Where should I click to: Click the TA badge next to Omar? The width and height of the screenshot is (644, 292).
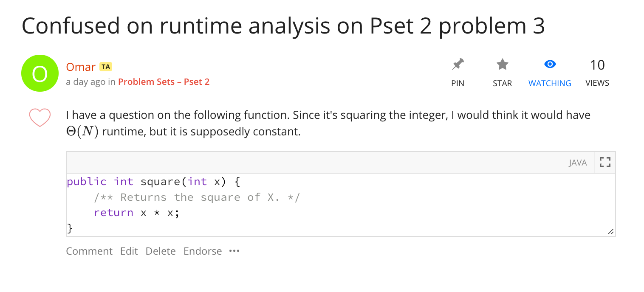[105, 67]
